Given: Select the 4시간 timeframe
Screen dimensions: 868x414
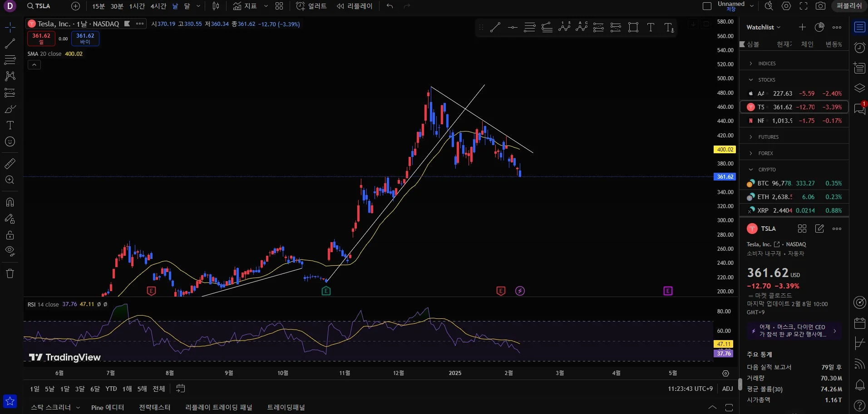Looking at the screenshot, I should coord(158,6).
